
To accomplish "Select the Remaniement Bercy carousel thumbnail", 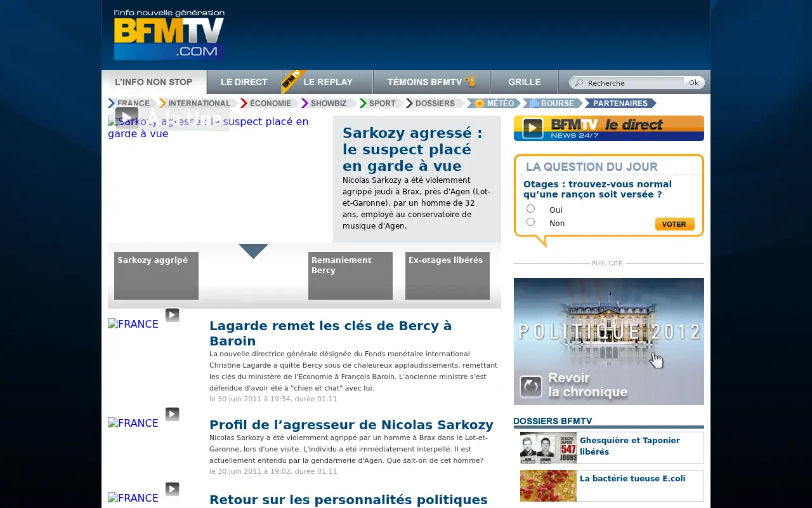I will point(350,276).
